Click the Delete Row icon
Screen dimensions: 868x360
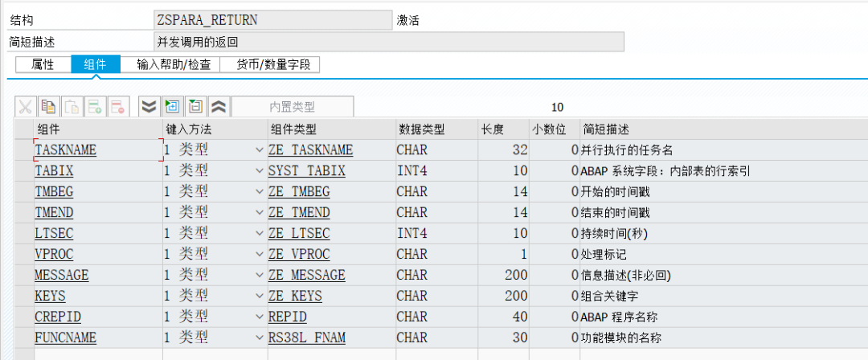(118, 106)
